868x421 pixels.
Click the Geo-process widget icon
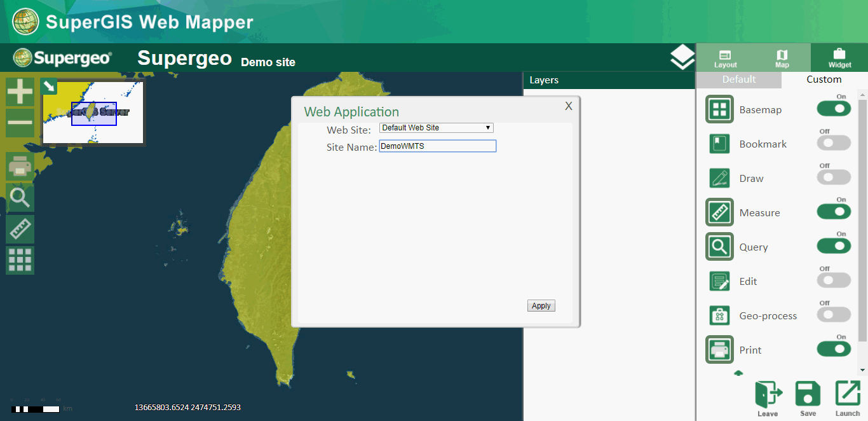point(719,315)
